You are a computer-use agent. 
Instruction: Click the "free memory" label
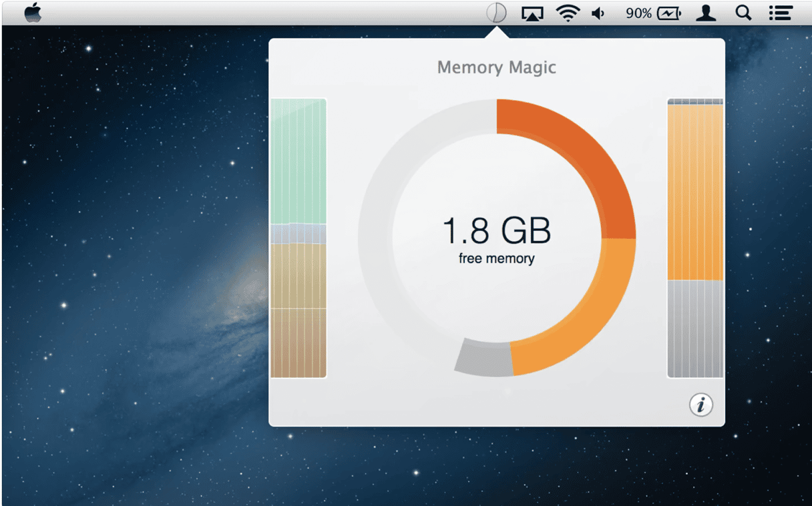coord(496,258)
